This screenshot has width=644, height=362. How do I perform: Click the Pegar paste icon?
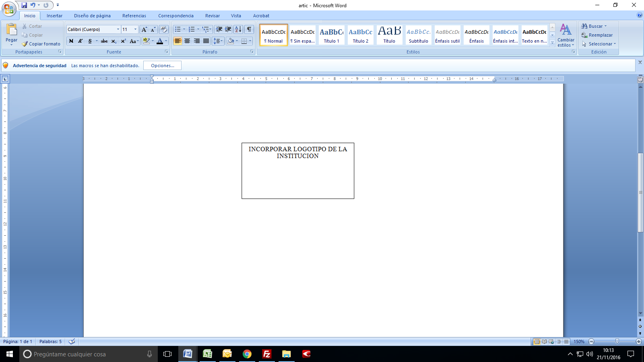[12, 30]
